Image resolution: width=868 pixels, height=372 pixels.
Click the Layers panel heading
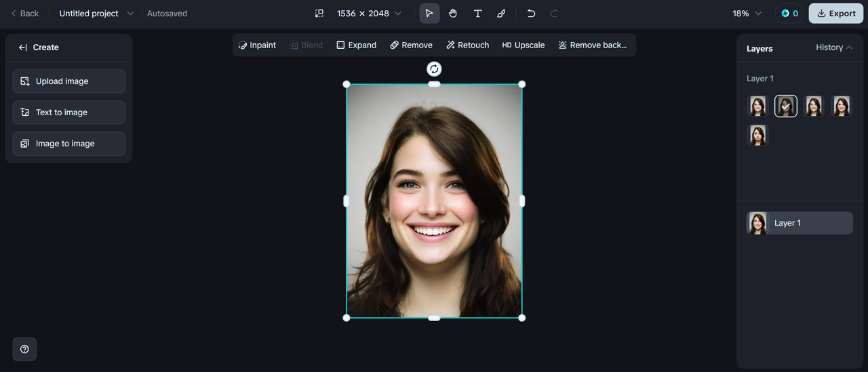759,49
